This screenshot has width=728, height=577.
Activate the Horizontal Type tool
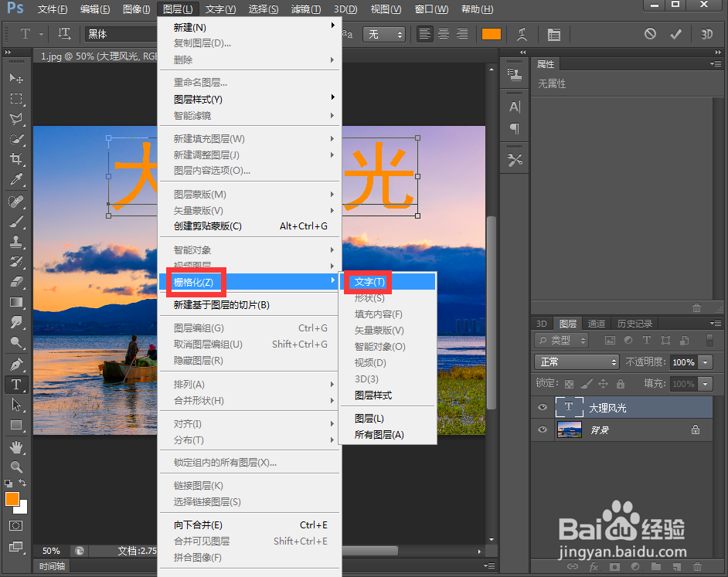(17, 384)
